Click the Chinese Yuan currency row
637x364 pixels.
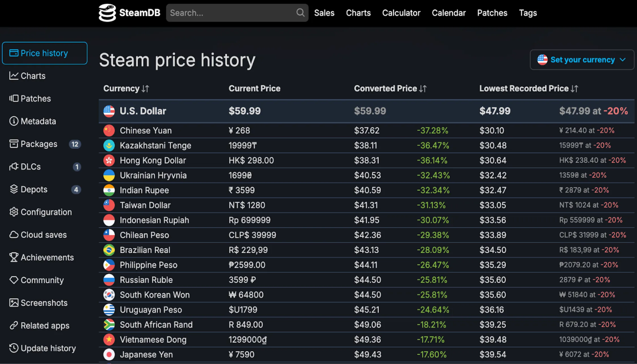(x=146, y=130)
